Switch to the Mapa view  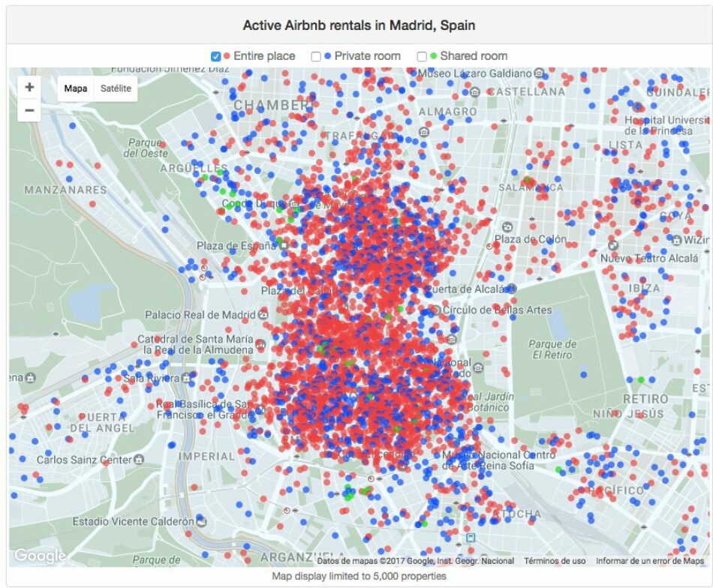pos(76,88)
